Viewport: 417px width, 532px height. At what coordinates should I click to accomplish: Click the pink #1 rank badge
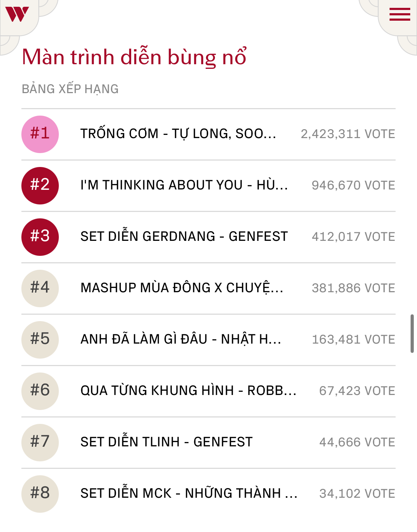[40, 134]
